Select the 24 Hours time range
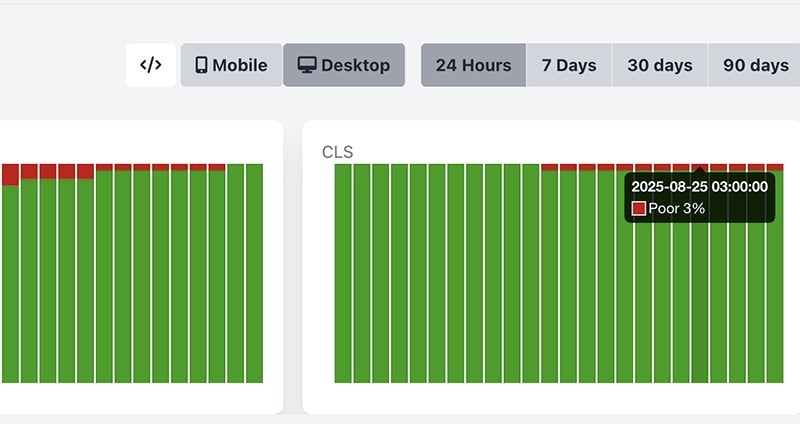This screenshot has width=800, height=424. click(473, 65)
